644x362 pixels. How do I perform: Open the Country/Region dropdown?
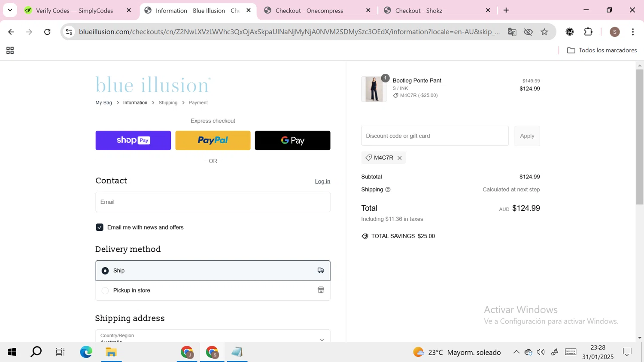pyautogui.click(x=213, y=336)
